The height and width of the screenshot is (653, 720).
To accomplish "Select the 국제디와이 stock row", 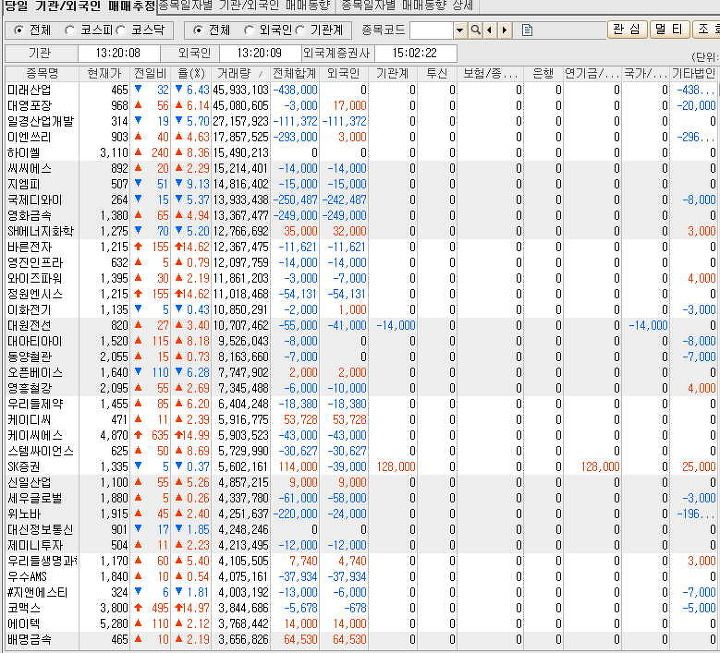I will [361, 200].
